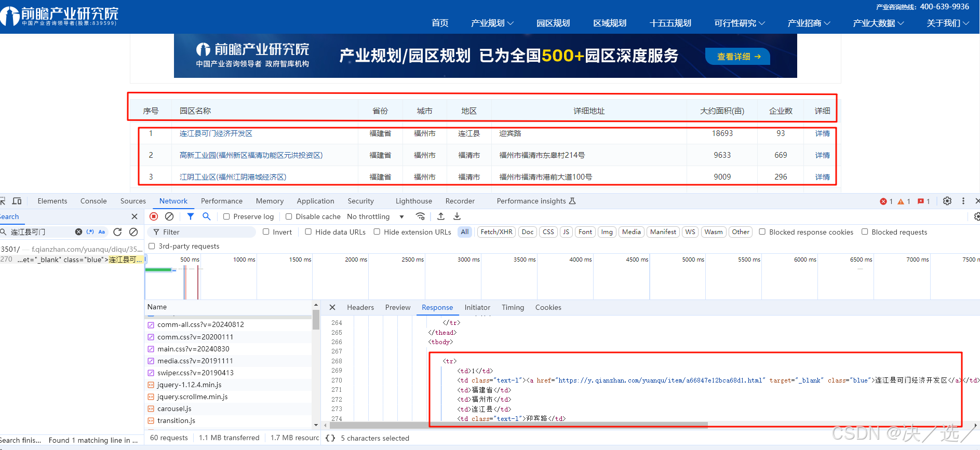The image size is (980, 450).
Task: Click the red error count badge
Action: 886,201
